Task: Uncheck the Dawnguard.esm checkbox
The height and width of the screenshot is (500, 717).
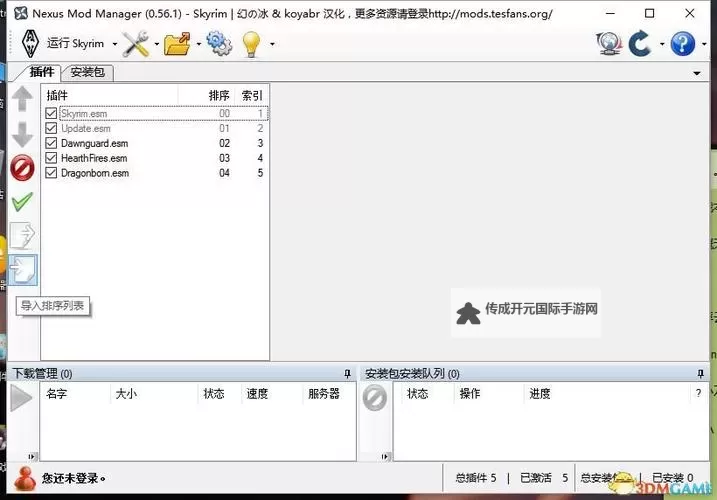Action: 51,143
